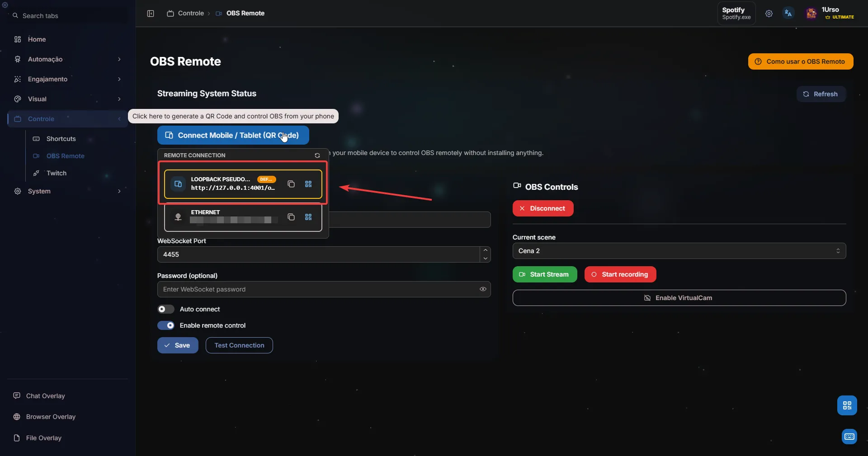Refresh the Remote Connection list
868x456 pixels.
(317, 155)
